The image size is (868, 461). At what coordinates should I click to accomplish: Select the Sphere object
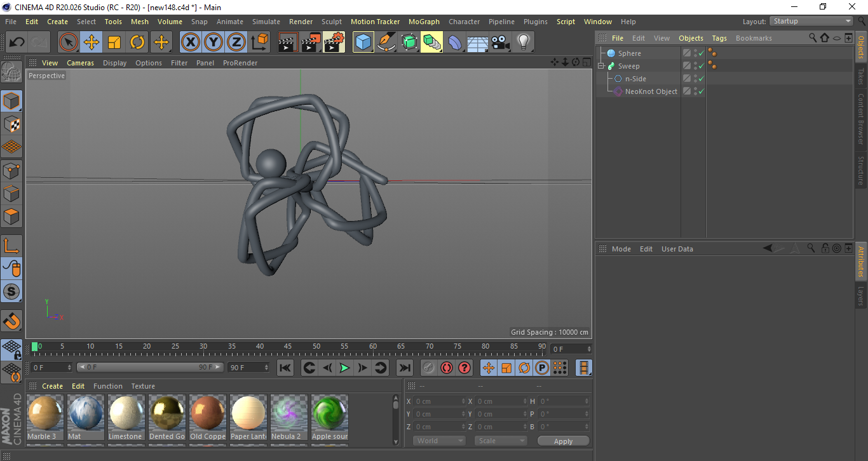click(630, 53)
